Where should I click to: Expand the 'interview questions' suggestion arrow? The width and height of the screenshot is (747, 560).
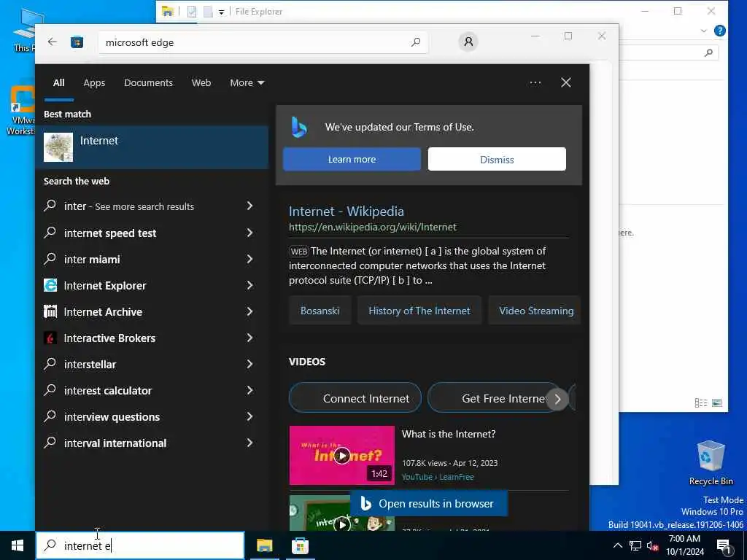point(249,416)
